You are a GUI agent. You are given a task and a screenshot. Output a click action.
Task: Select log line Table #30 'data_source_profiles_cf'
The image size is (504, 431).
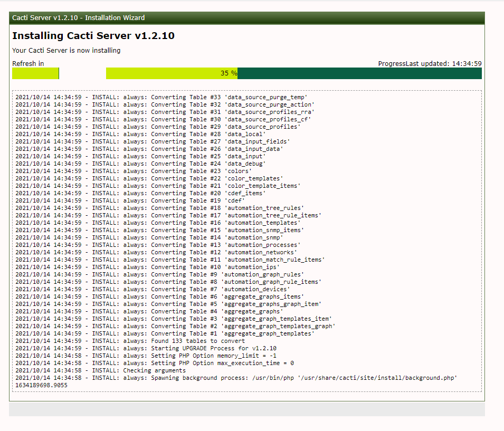pos(163,119)
